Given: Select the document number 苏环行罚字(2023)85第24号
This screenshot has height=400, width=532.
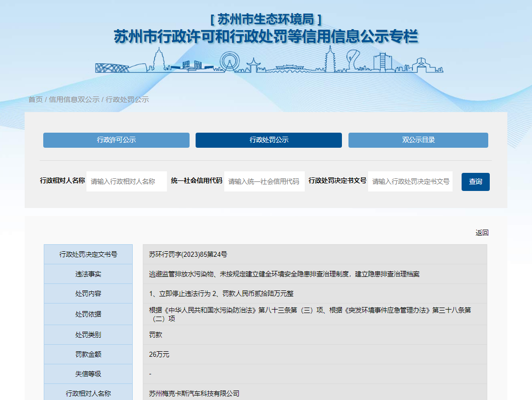Looking at the screenshot, I should click(x=188, y=254).
